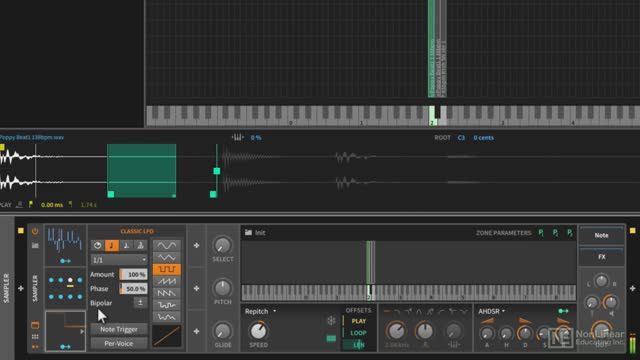This screenshot has width=640, height=360.
Task: Click the add-device plus left of Sampler
Action: (21, 289)
